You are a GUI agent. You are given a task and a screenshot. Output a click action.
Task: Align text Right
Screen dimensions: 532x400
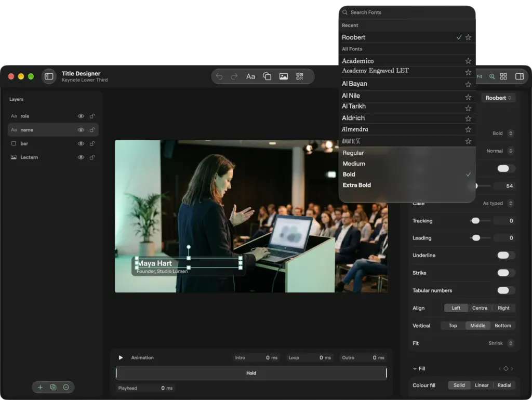coord(503,308)
